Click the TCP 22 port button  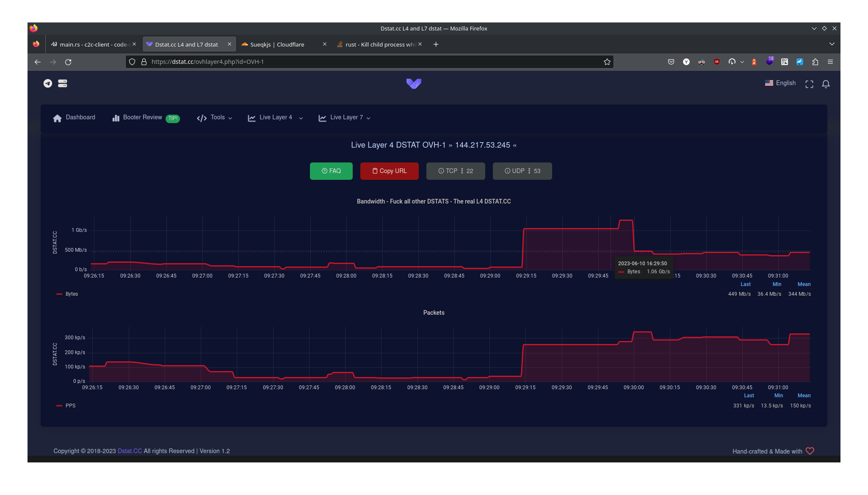[x=456, y=171]
